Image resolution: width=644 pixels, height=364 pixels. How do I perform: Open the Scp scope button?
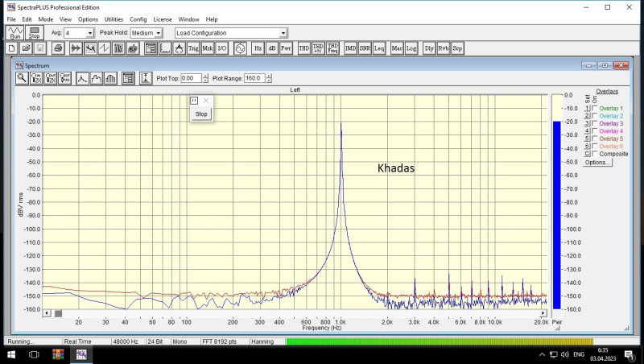tap(457, 48)
